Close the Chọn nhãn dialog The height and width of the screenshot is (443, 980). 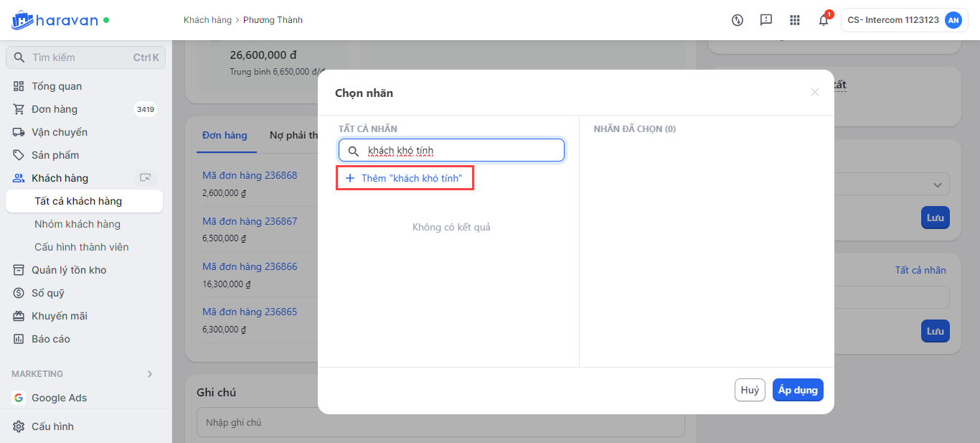click(814, 92)
